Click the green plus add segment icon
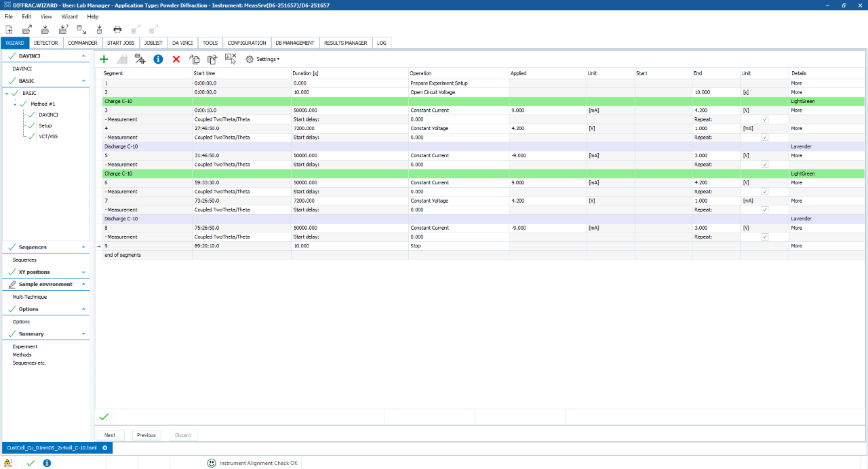The width and height of the screenshot is (868, 469). pos(104,60)
